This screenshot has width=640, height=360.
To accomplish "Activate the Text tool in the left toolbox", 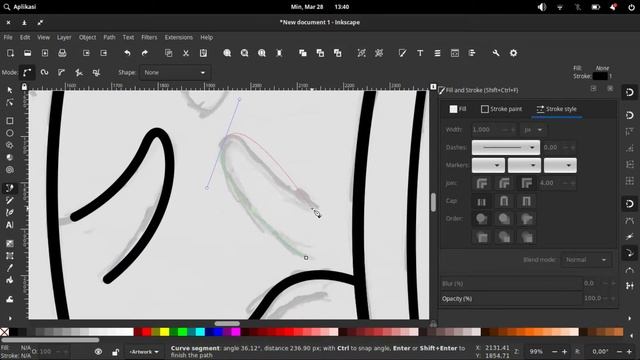I will pos(10,225).
